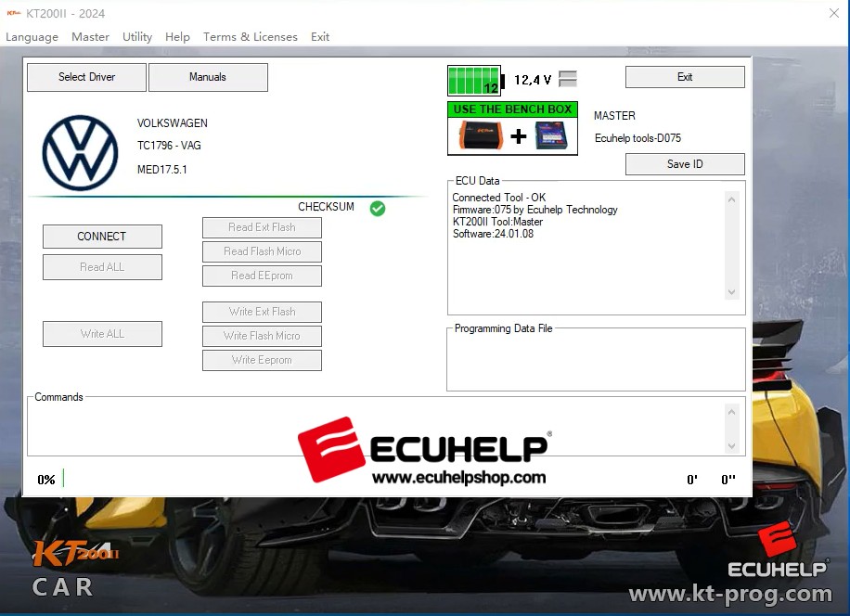The image size is (850, 616).
Task: Click the Commands scroll down arrow
Action: [x=732, y=446]
